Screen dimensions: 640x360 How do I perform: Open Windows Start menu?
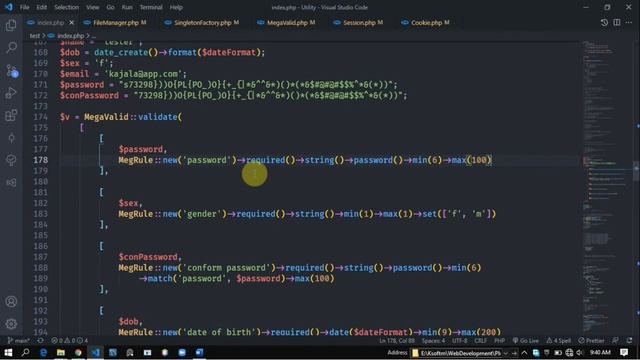pos(8,352)
